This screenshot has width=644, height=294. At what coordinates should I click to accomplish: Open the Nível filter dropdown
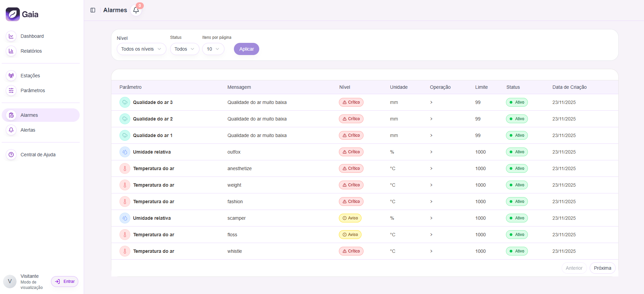[141, 49]
